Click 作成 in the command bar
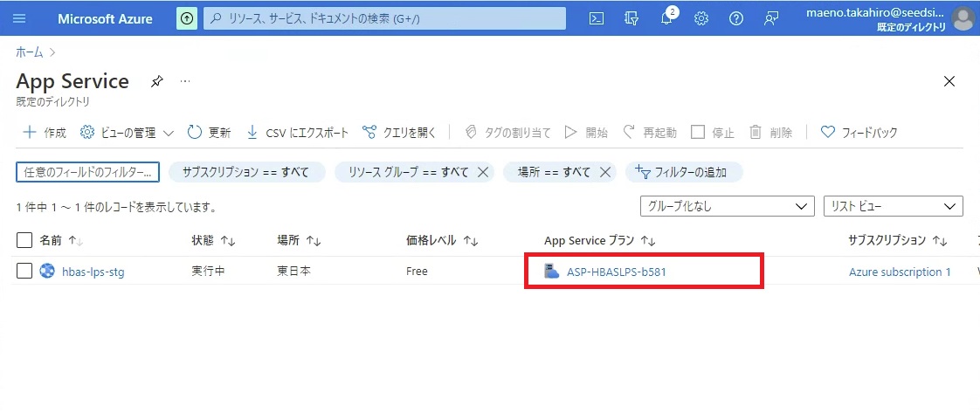Image resolution: width=980 pixels, height=420 pixels. coord(44,133)
